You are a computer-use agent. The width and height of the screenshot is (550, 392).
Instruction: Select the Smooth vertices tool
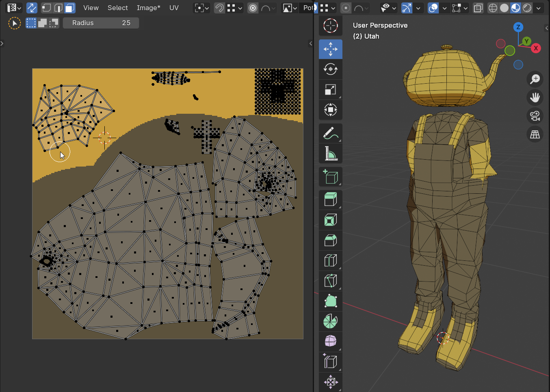[331, 341]
